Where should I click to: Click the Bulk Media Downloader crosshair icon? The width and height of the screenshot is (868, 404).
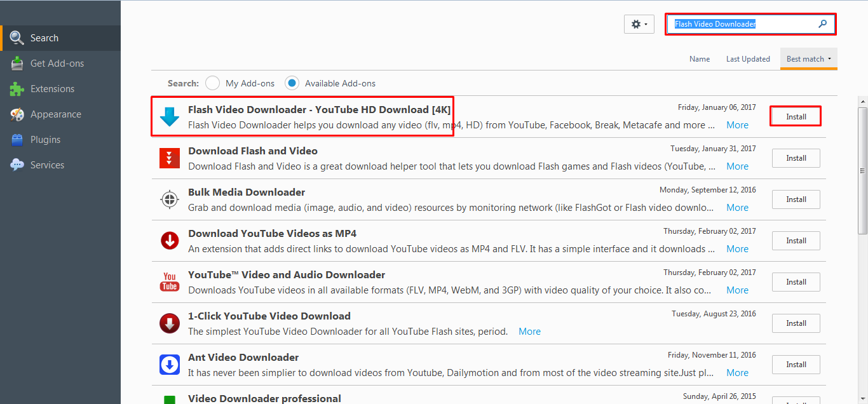[x=170, y=199]
